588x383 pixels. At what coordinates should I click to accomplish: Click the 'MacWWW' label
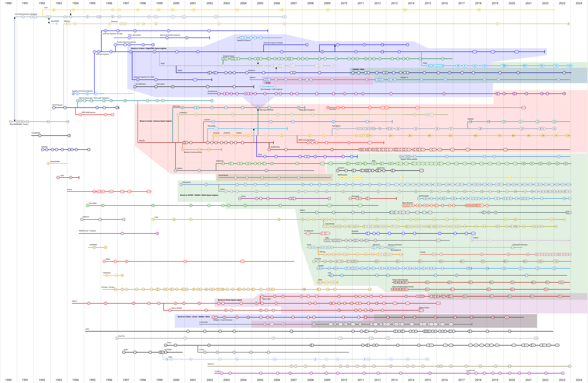coord(55,21)
